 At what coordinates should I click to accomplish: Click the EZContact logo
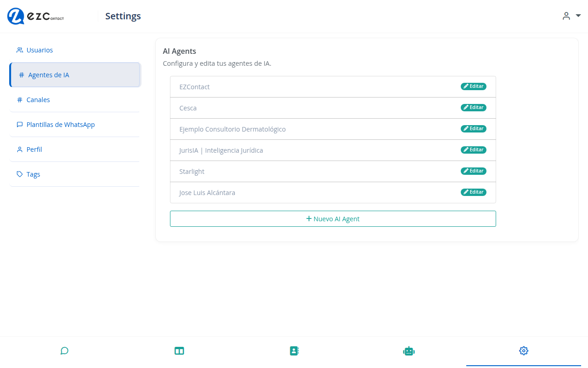pyautogui.click(x=35, y=17)
